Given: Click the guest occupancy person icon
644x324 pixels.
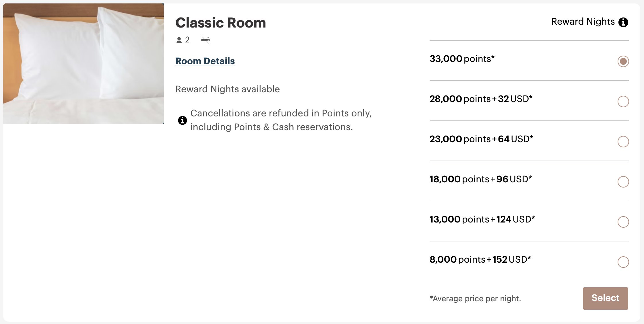Looking at the screenshot, I should point(179,40).
